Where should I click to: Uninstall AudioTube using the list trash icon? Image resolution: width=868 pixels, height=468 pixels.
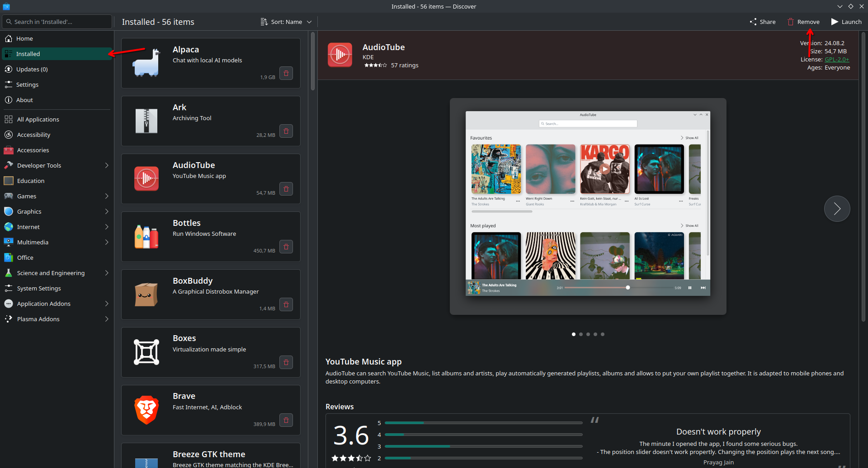[x=286, y=189]
